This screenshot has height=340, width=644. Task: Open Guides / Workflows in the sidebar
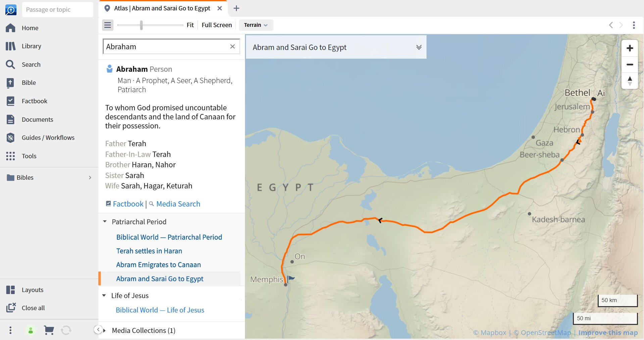(48, 137)
